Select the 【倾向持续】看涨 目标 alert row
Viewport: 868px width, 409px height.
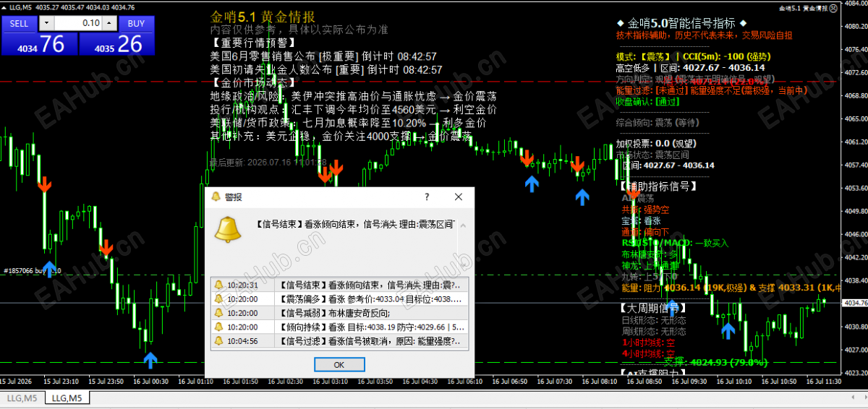339,327
